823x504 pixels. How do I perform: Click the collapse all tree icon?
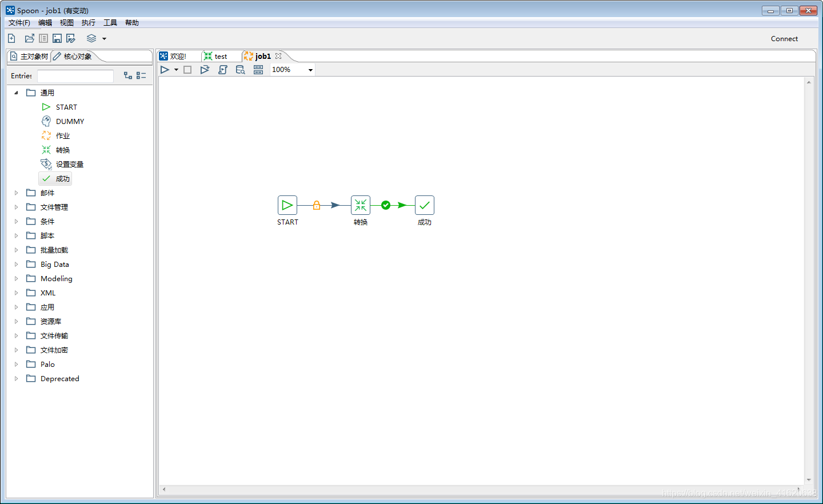[141, 75]
